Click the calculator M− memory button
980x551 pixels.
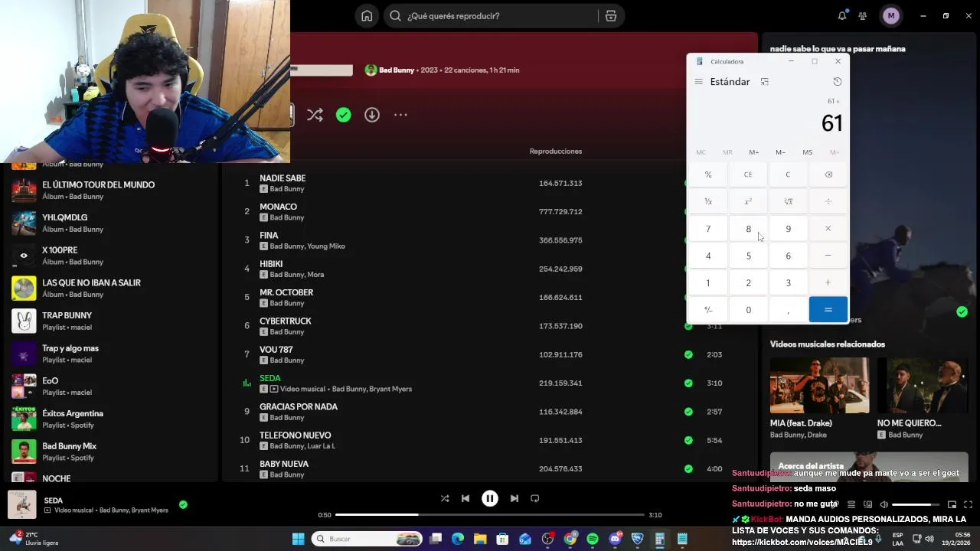780,152
